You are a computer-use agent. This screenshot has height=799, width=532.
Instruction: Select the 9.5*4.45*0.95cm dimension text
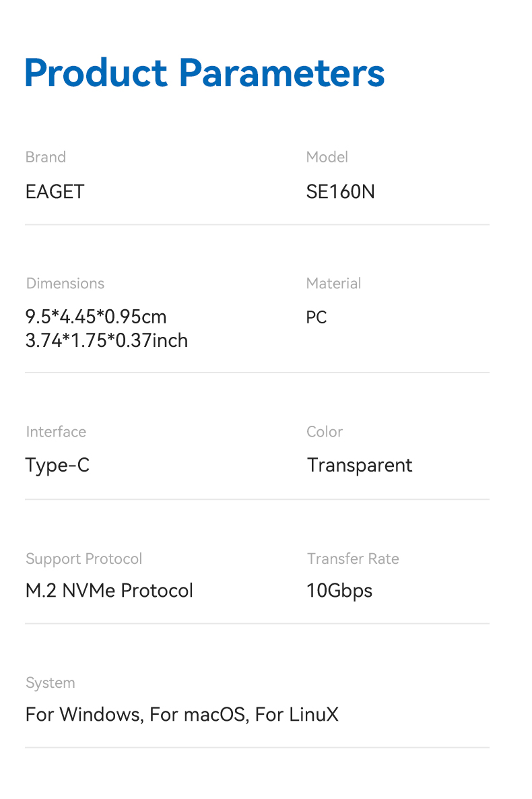(x=96, y=317)
